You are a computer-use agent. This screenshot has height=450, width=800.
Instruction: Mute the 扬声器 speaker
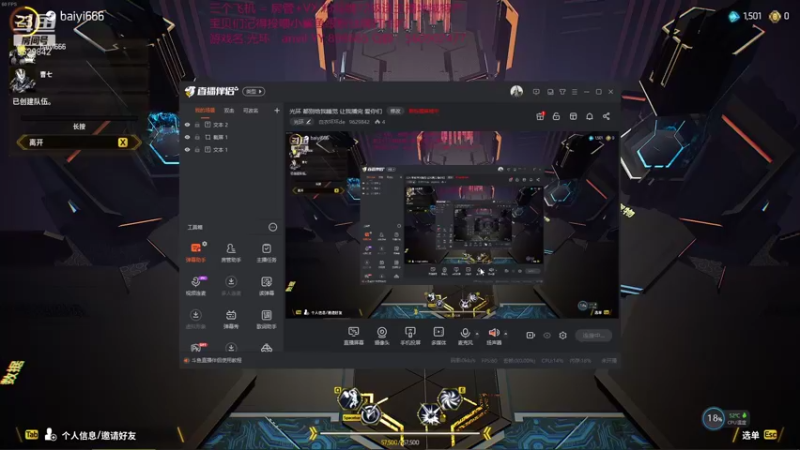(x=493, y=336)
